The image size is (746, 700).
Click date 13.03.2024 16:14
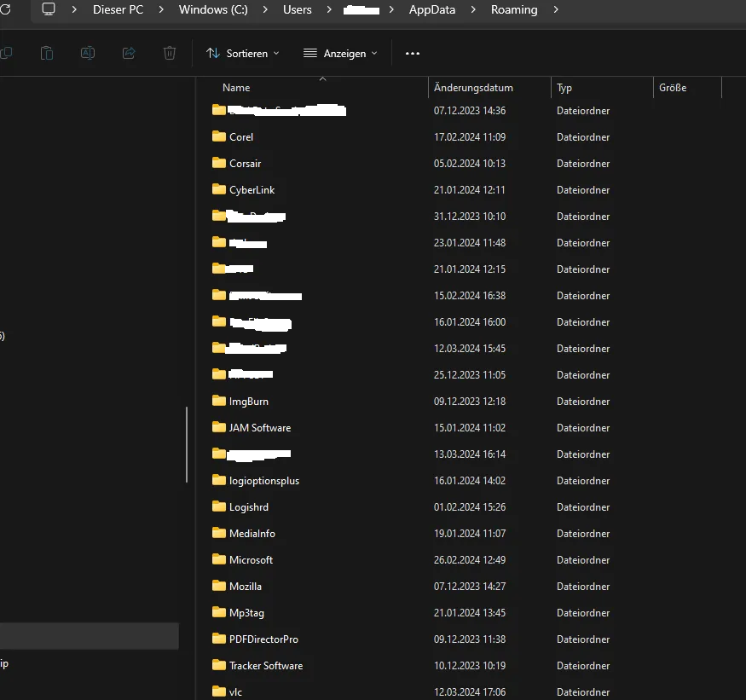click(x=470, y=454)
